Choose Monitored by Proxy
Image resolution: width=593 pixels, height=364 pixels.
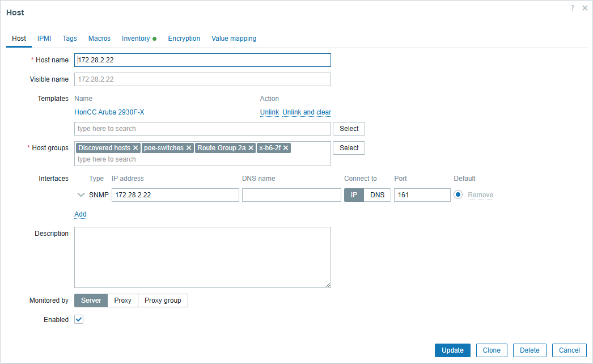(123, 300)
